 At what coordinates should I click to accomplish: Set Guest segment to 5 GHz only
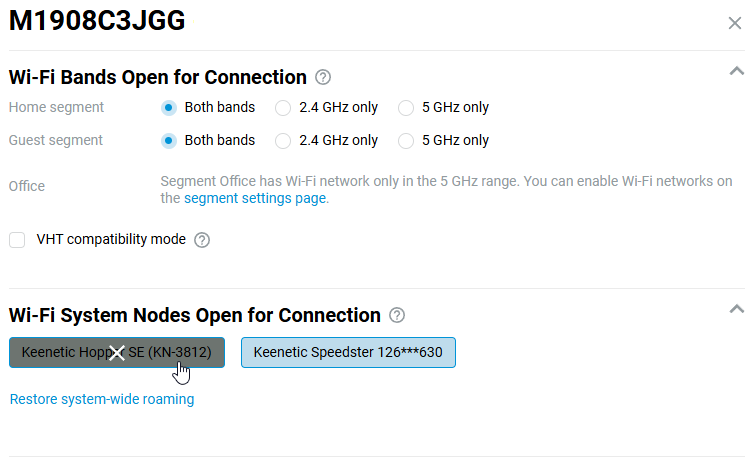click(x=406, y=140)
